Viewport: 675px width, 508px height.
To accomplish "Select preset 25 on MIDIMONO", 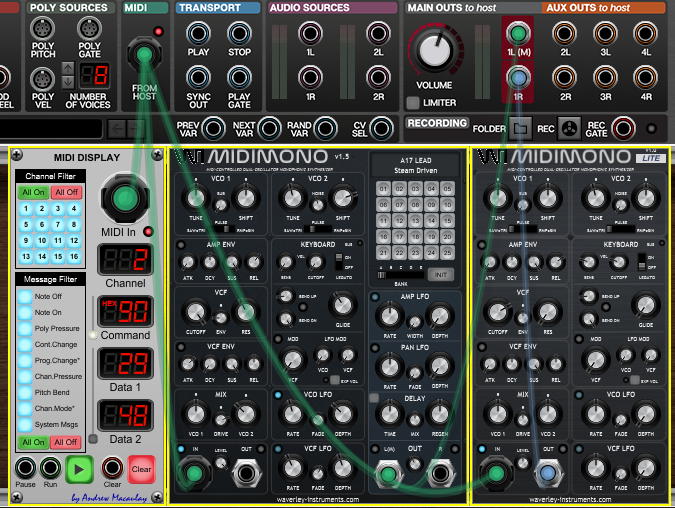I will [447, 253].
